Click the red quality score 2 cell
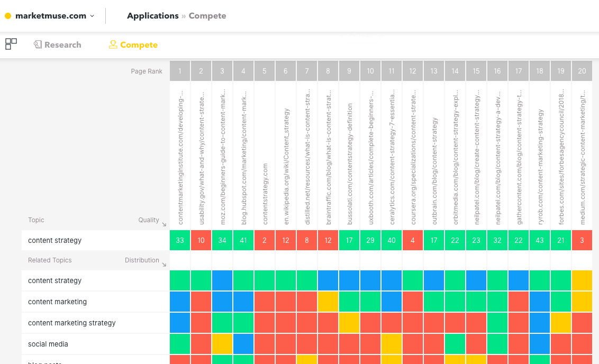Viewport: 599px width, 364px height. tap(265, 240)
